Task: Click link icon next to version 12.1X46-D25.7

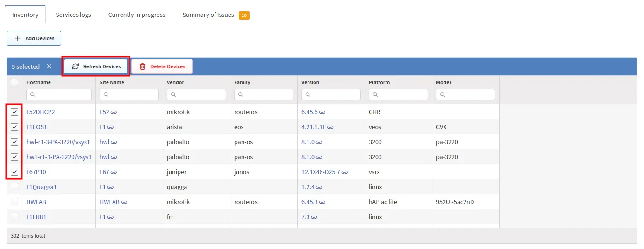Action: pyautogui.click(x=344, y=172)
